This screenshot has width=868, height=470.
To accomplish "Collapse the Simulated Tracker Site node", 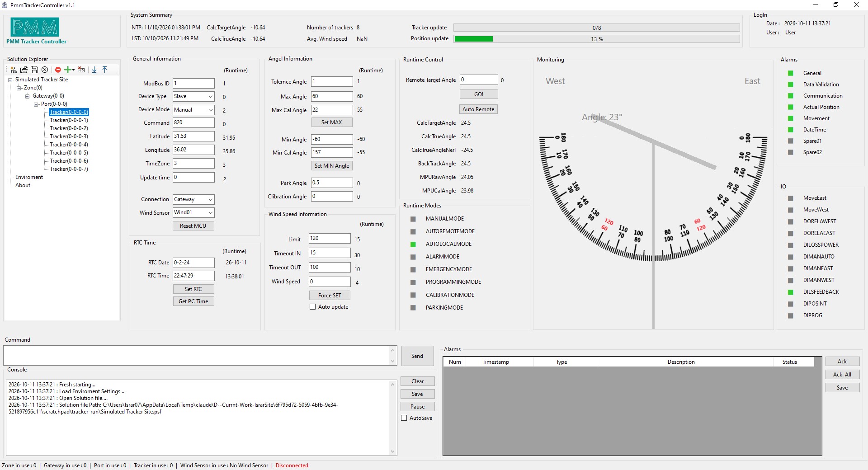I will pyautogui.click(x=10, y=80).
